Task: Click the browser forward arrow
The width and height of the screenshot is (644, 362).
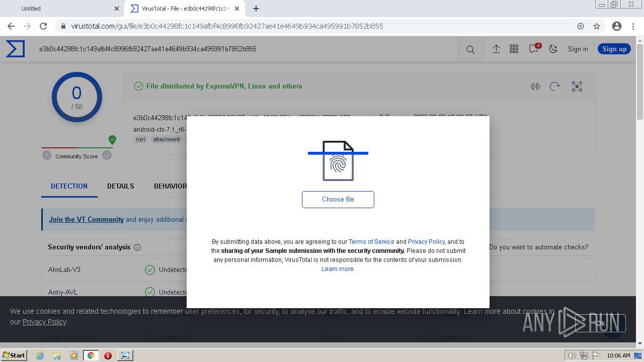Action: pyautogui.click(x=27, y=26)
